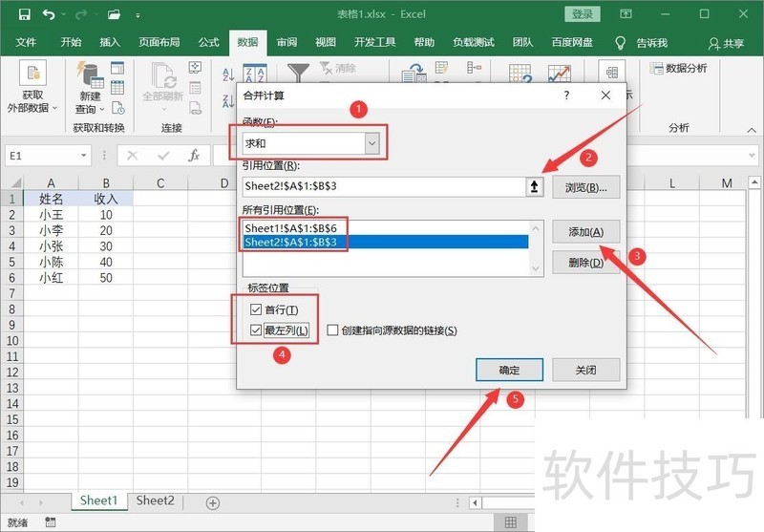The width and height of the screenshot is (764, 532).
Task: Switch to the Developer (开发工具) tab
Action: point(374,43)
